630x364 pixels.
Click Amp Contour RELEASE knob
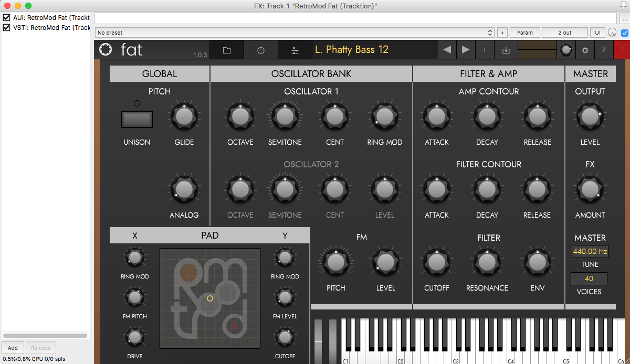[537, 116]
